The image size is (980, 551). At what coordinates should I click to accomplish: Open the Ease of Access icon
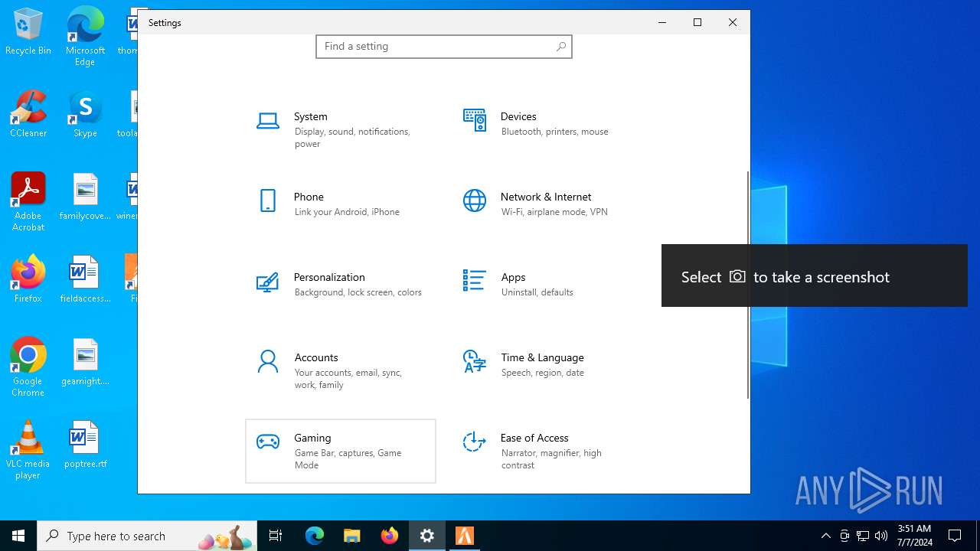[x=474, y=442]
